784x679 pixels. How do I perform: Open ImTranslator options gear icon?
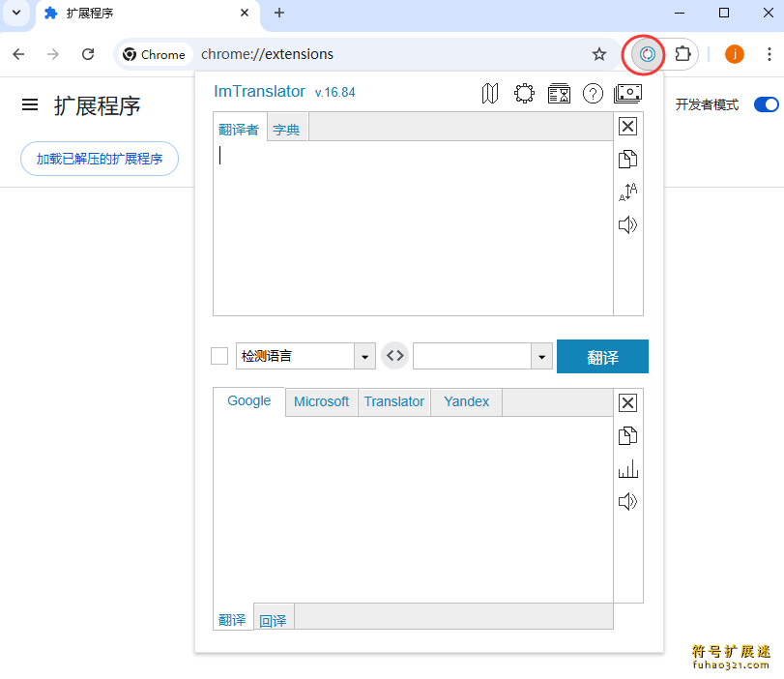tap(524, 94)
